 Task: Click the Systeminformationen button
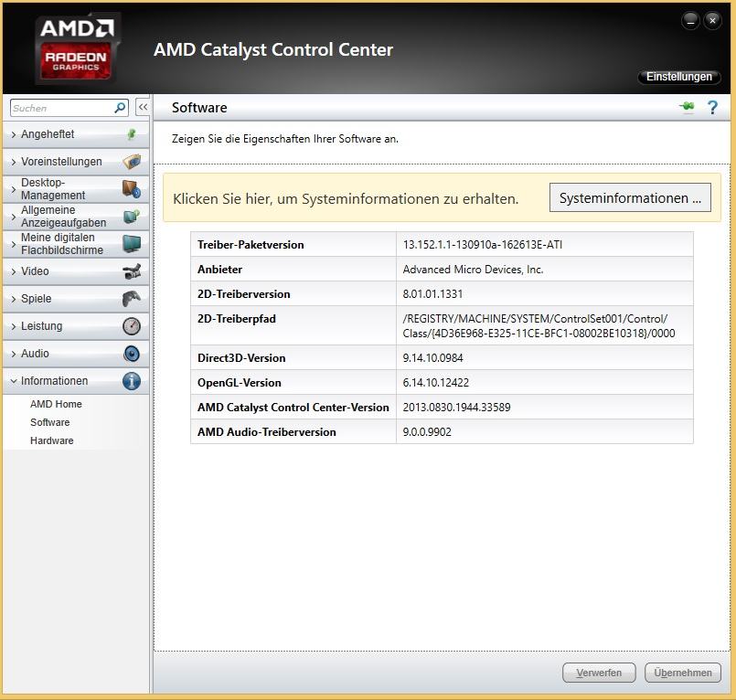click(630, 197)
